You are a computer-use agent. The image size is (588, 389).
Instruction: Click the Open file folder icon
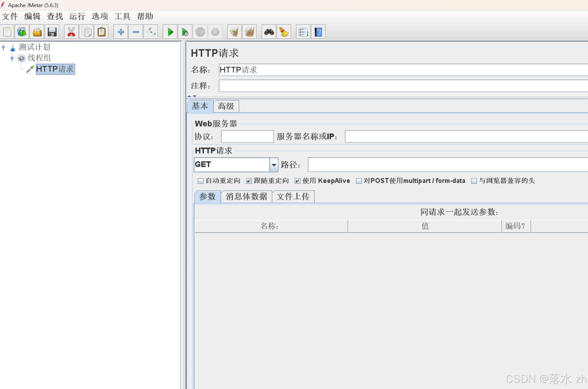click(x=37, y=32)
